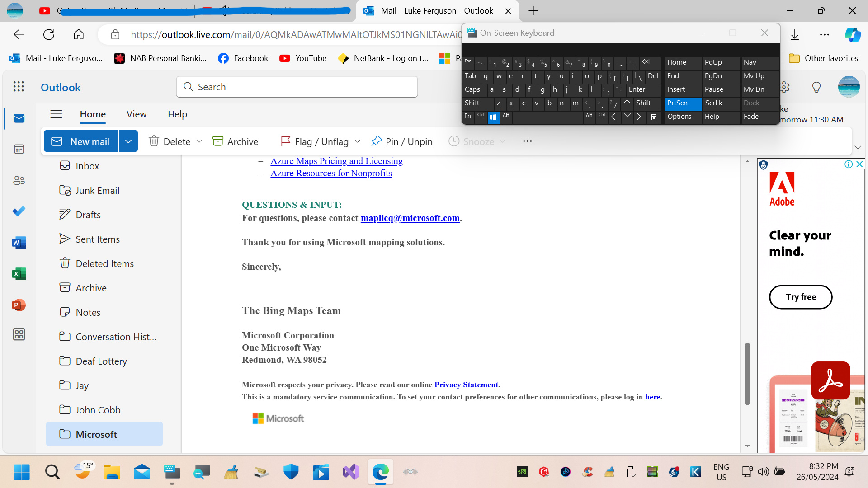
Task: Click the Copilot icon in Edge
Action: [x=853, y=35]
